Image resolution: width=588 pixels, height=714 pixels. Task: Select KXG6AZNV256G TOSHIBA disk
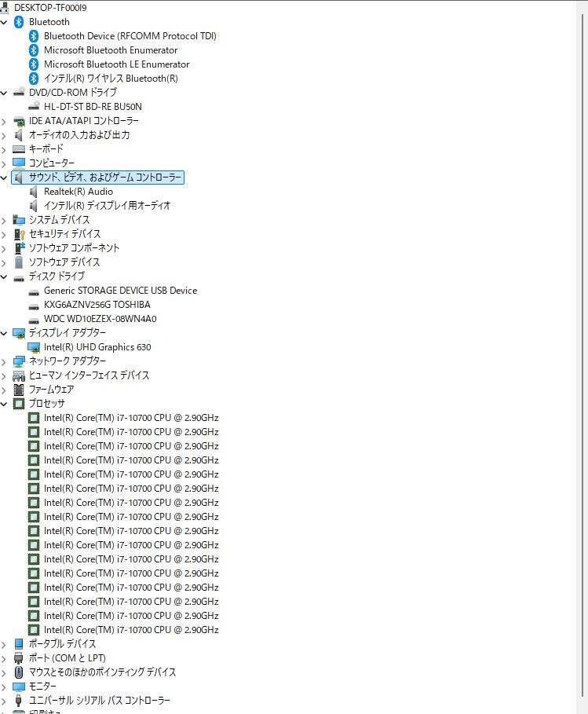coord(97,305)
